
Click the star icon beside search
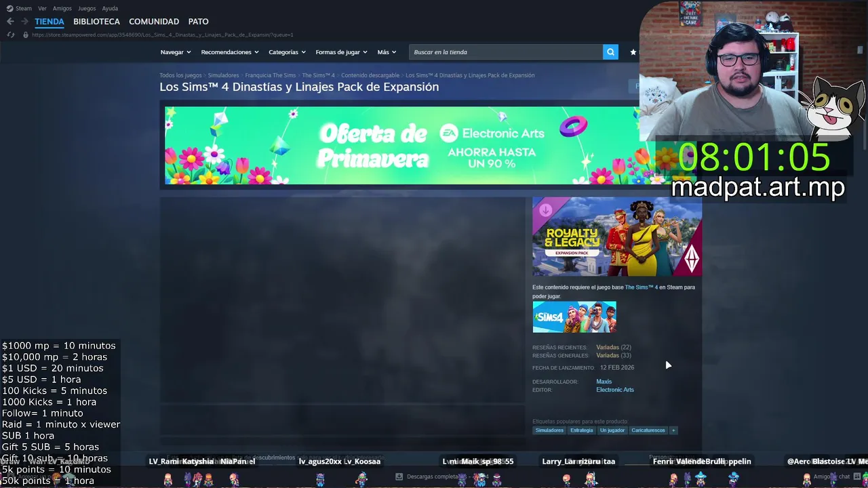click(633, 52)
